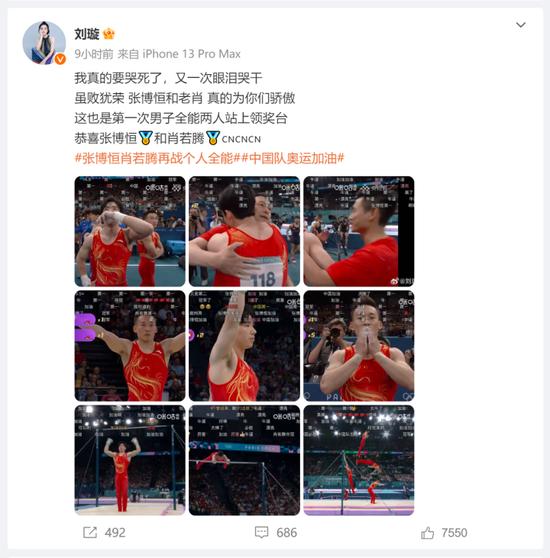Screen dimensions: 550x558
Task: Click the orange verified V badge
Action: click(60, 59)
